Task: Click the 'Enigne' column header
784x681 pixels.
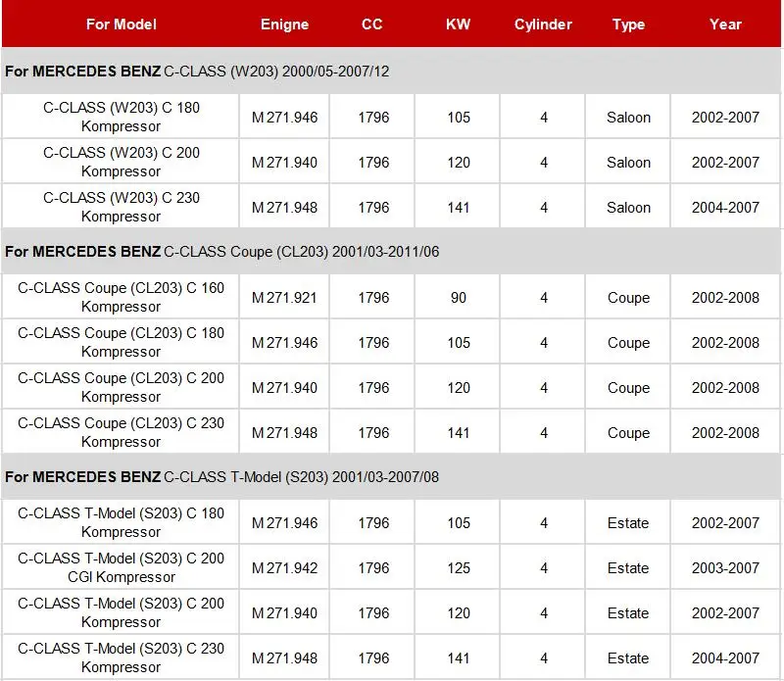Action: coord(284,24)
